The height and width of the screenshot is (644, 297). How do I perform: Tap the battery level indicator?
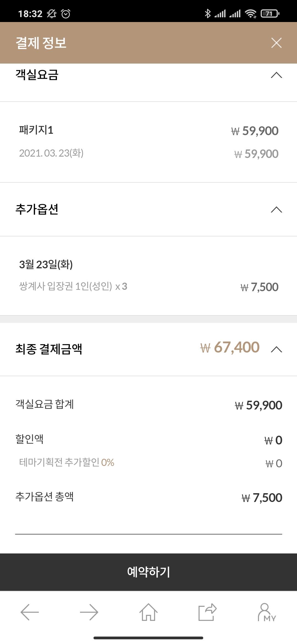tap(270, 13)
